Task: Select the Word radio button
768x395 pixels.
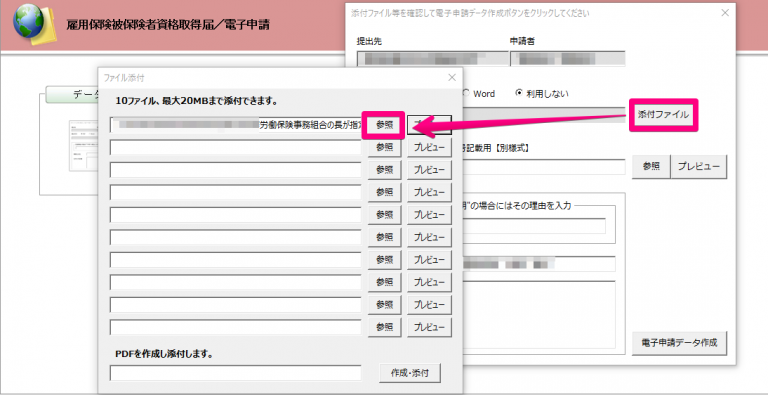Action: (466, 93)
